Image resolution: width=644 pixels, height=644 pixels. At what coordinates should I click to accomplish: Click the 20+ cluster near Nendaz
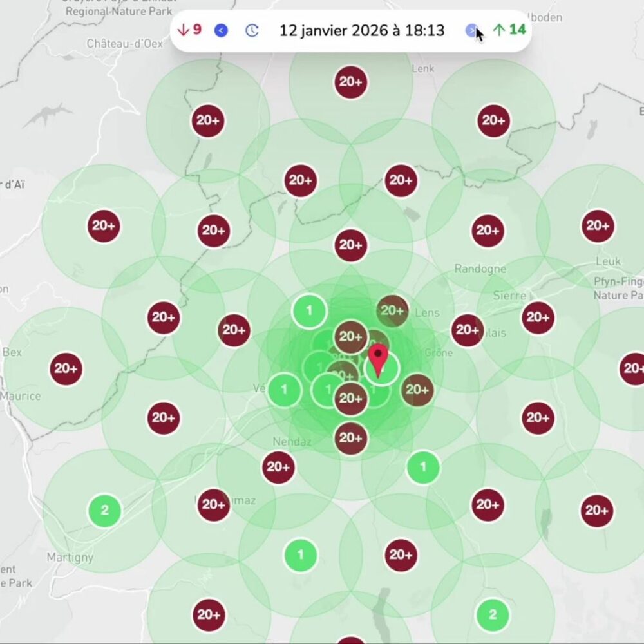pos(278,467)
